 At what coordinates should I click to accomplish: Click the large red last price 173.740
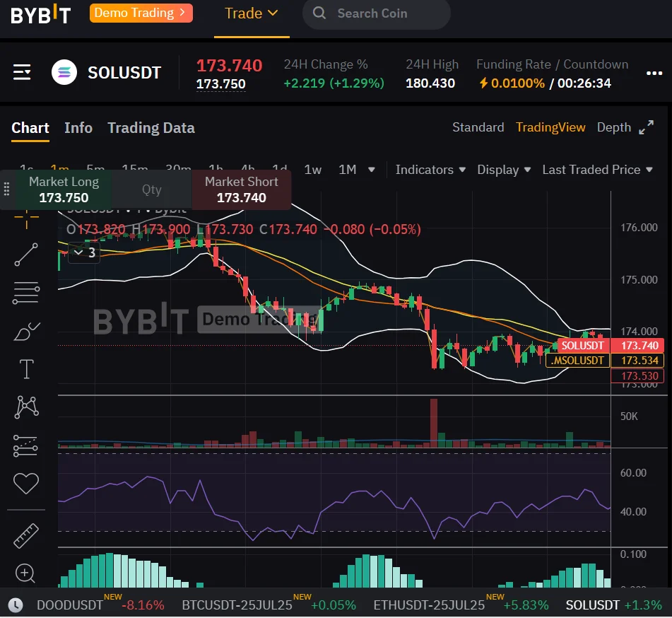pos(229,66)
